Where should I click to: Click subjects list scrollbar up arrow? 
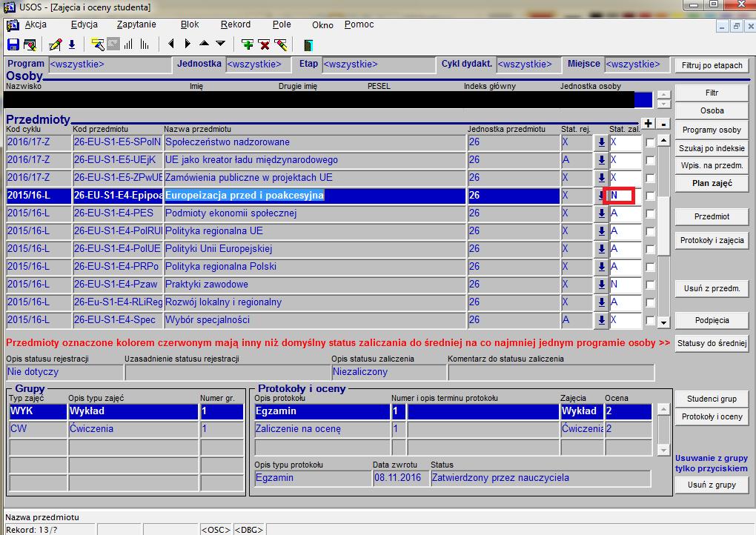point(664,140)
